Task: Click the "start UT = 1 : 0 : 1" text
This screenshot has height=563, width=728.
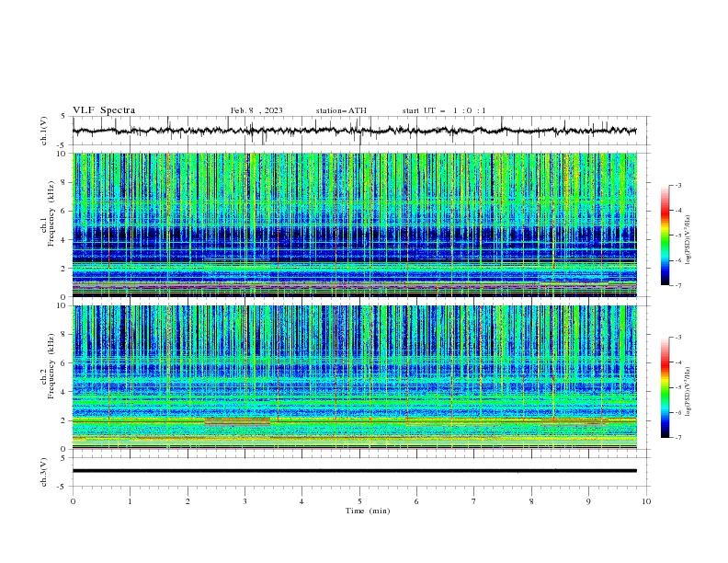Action: (x=444, y=110)
